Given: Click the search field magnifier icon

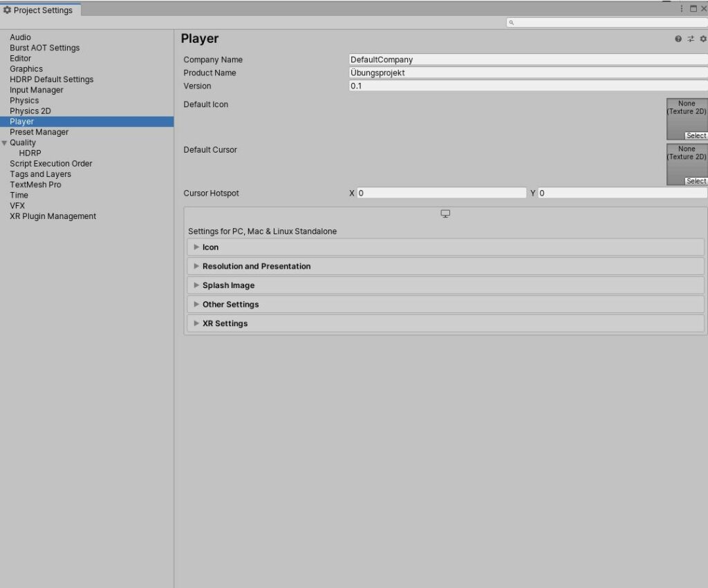Looking at the screenshot, I should (512, 23).
